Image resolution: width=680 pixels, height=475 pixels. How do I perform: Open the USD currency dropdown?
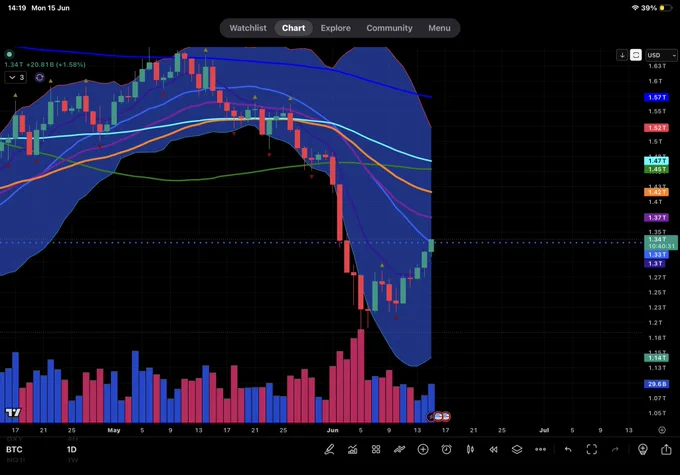click(x=661, y=55)
